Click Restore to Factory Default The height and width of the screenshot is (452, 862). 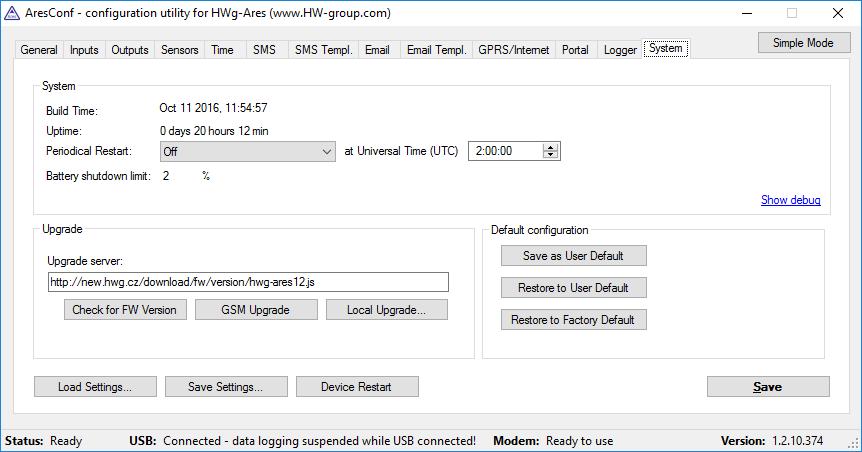tap(573, 319)
